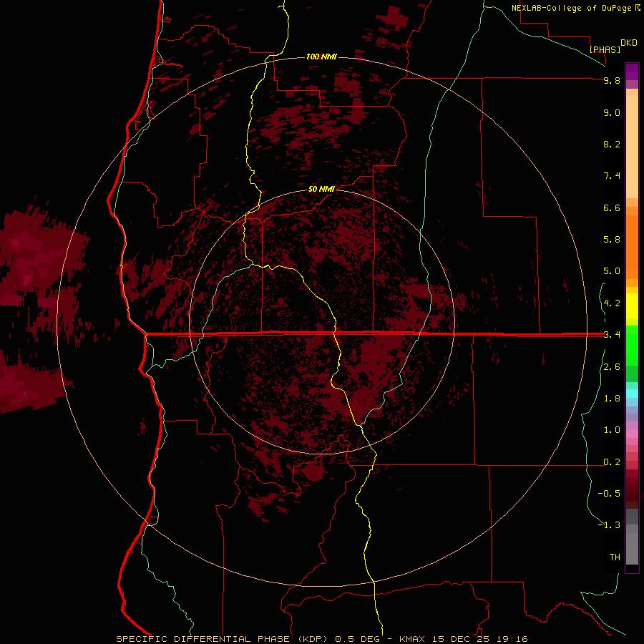Click the 5.0 legend value
Image resolution: width=644 pixels, height=644 pixels.
pos(612,271)
